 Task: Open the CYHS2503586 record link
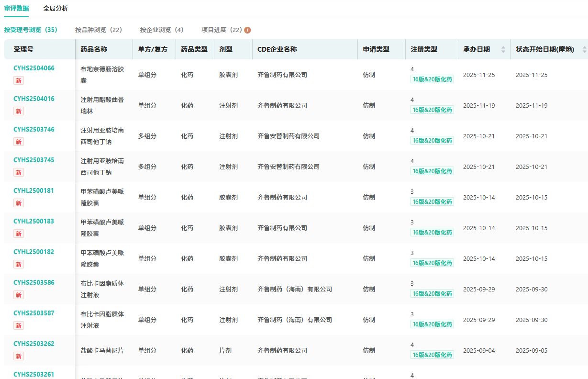34,283
